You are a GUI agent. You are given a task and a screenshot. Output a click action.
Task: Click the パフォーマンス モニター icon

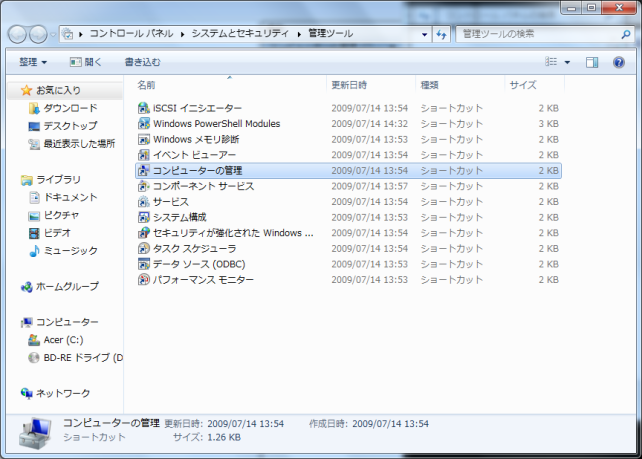(x=143, y=280)
